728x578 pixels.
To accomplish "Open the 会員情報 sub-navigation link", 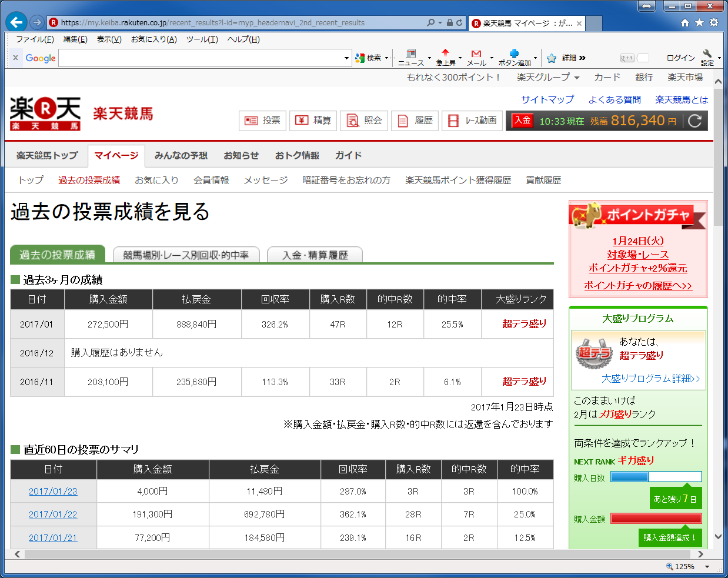I will click(x=211, y=180).
